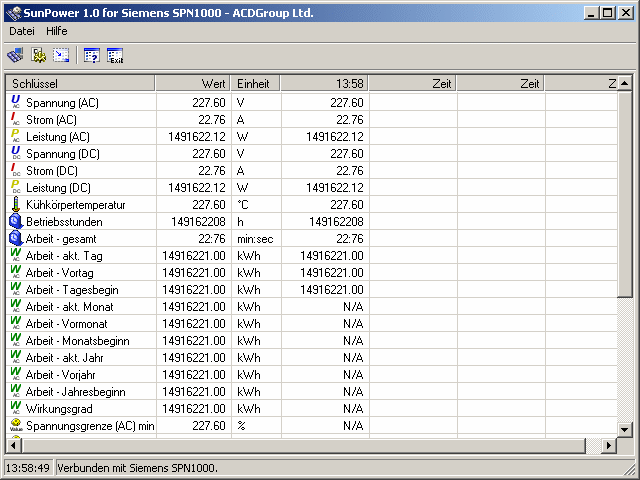Click the Exit toolbar icon
This screenshot has height=480, width=640.
[115, 56]
